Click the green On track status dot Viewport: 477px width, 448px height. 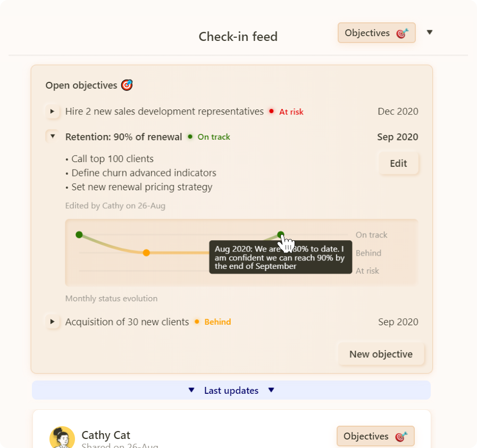190,137
